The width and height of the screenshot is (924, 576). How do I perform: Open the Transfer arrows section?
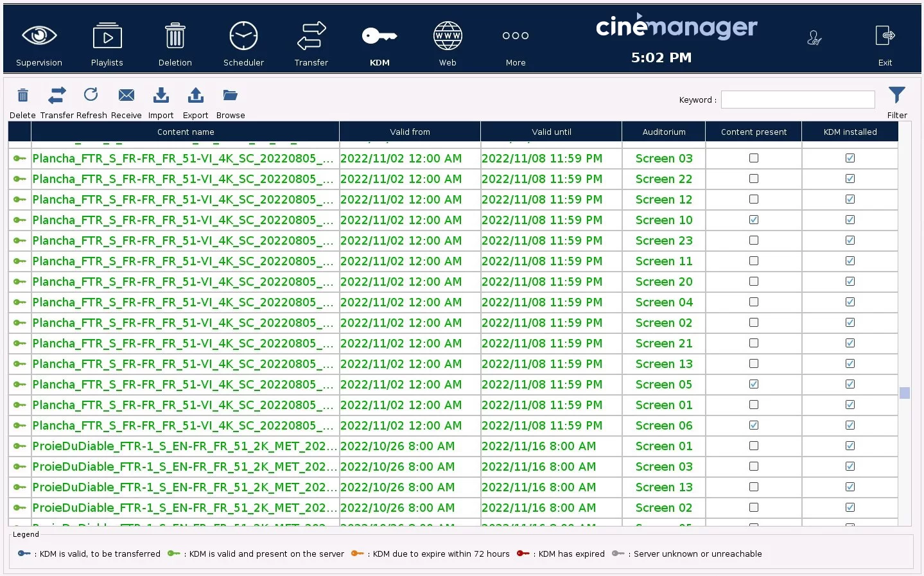point(311,37)
